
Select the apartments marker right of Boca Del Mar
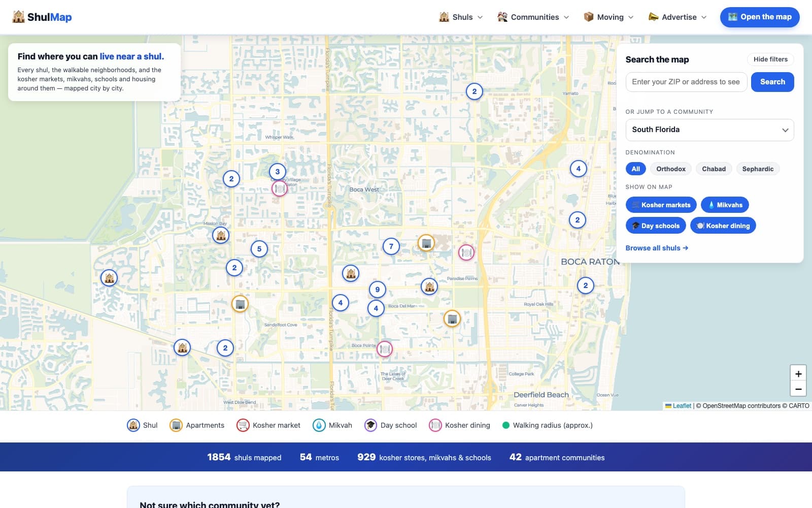(x=452, y=319)
